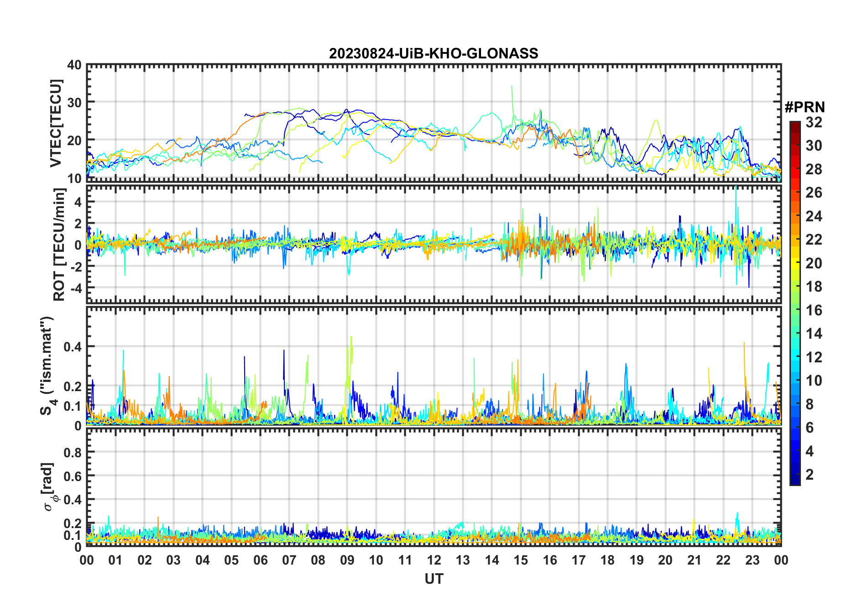
Task: Click the 12 hour tick on the UT axis
Action: point(434,560)
